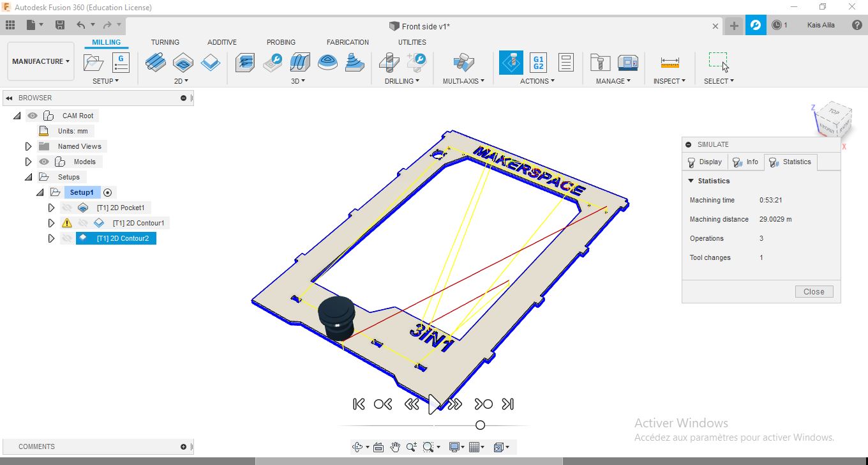Open the Setup Sheet icon
Screen dimensions: 868x465
566,62
